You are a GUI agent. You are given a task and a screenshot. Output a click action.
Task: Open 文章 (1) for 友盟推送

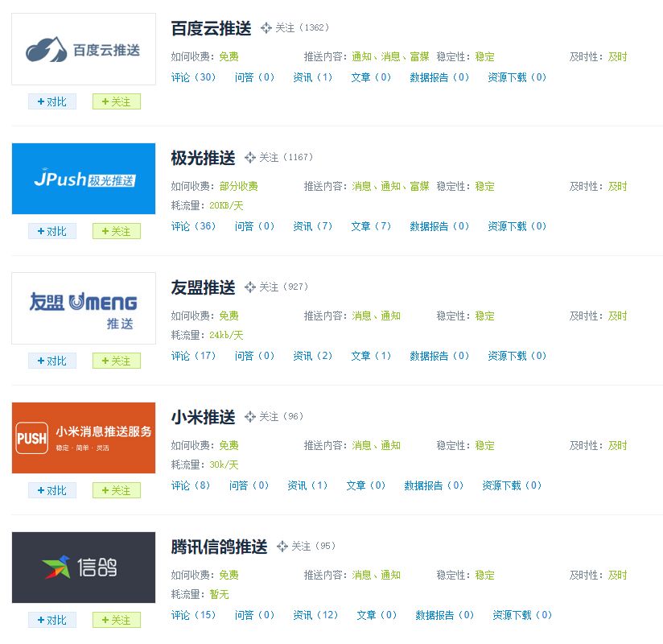pos(371,356)
